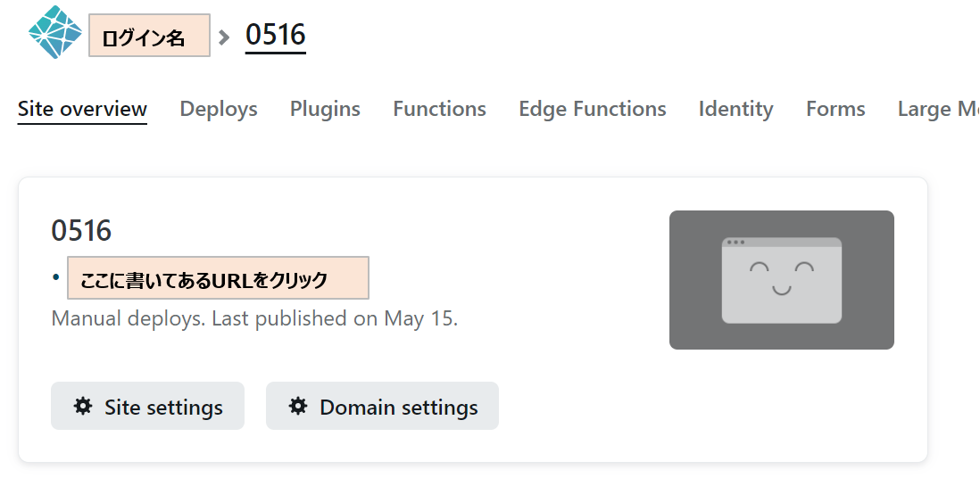980x478 pixels.
Task: Open Domain settings
Action: (382, 407)
